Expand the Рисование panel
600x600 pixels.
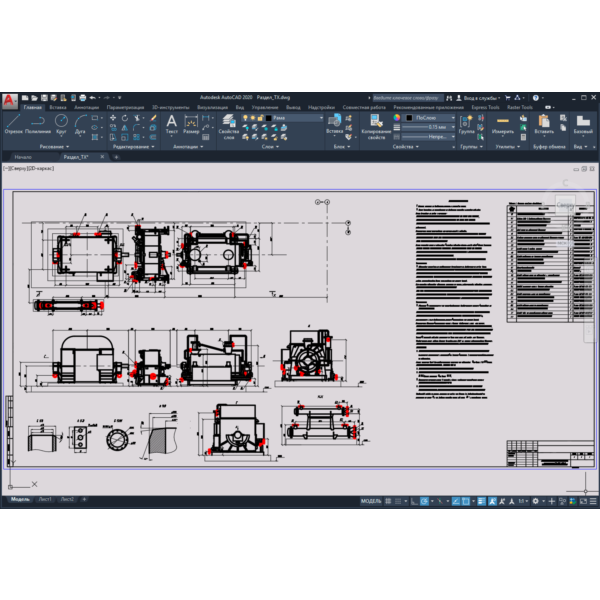[x=54, y=147]
